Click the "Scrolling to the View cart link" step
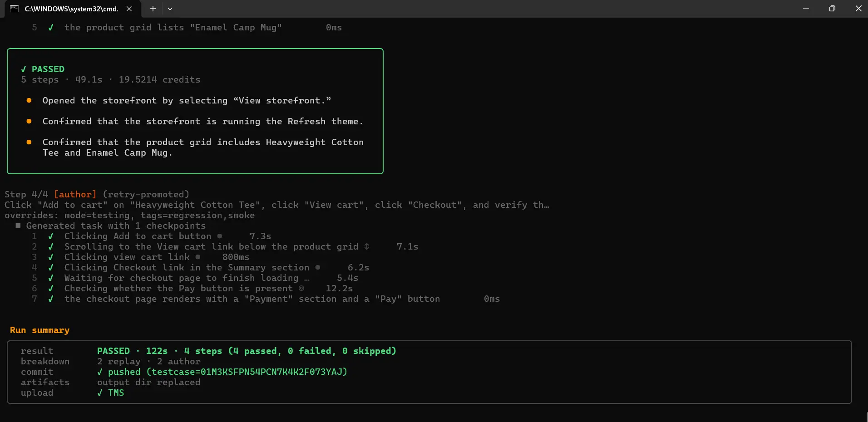This screenshot has width=868, height=422. tap(211, 246)
